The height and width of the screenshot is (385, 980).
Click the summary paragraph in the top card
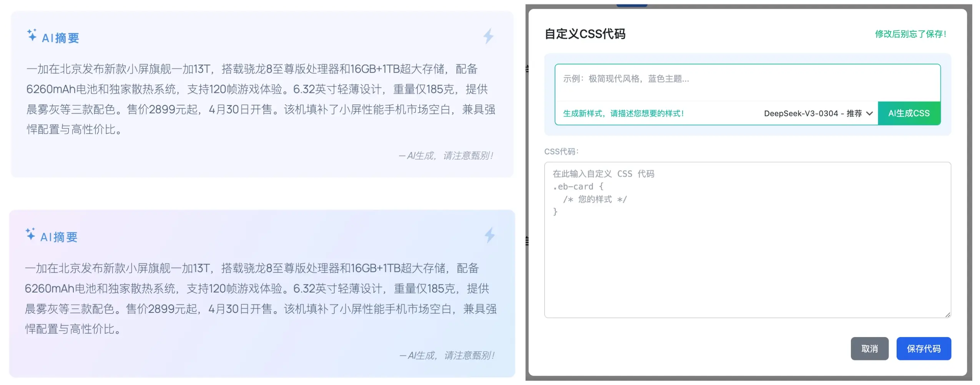[x=261, y=99]
